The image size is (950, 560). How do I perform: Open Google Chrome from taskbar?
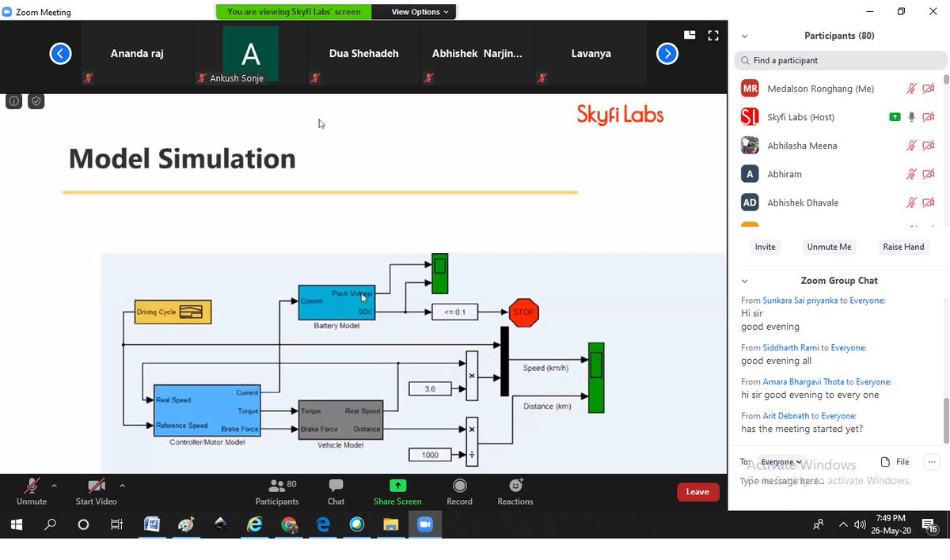(x=289, y=524)
